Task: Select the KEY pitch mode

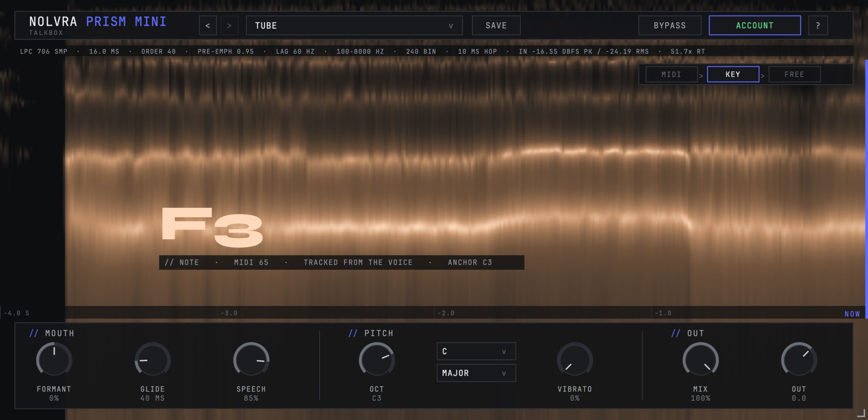Action: coord(733,74)
